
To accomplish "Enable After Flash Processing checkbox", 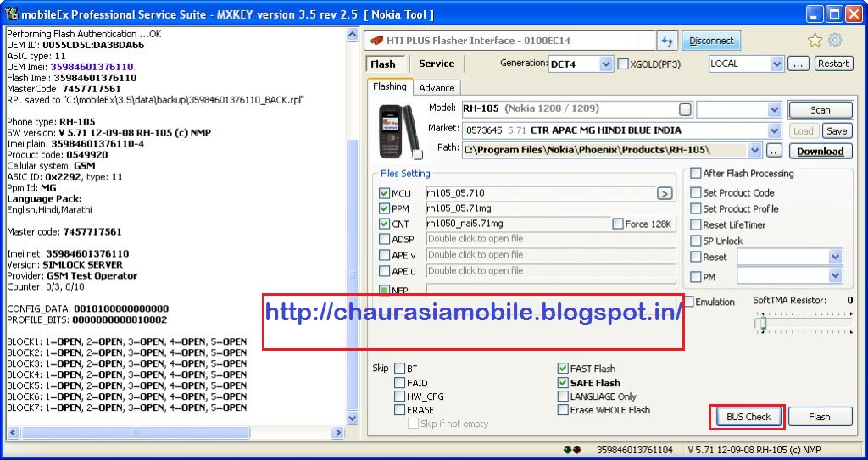I will tap(695, 174).
